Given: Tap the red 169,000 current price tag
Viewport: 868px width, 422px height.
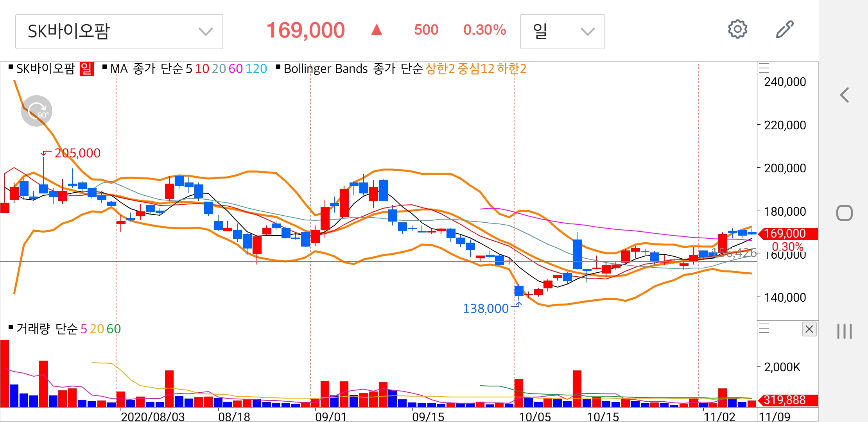Looking at the screenshot, I should pos(788,234).
